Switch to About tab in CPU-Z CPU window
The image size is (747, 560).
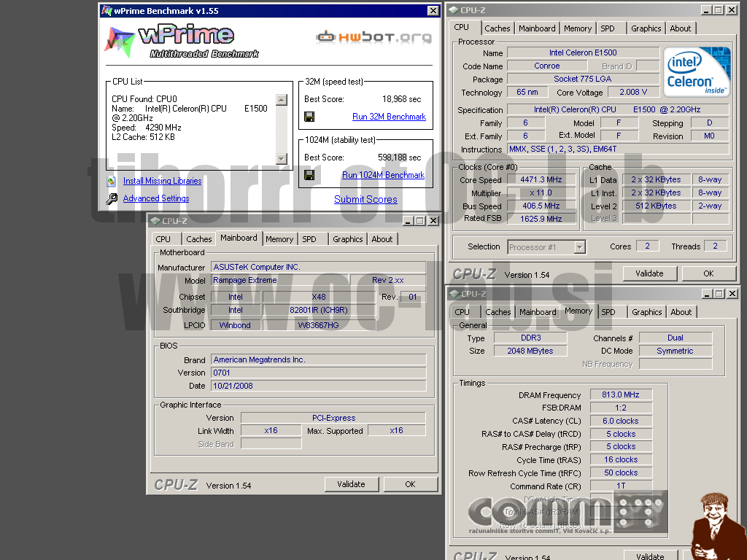[x=681, y=28]
